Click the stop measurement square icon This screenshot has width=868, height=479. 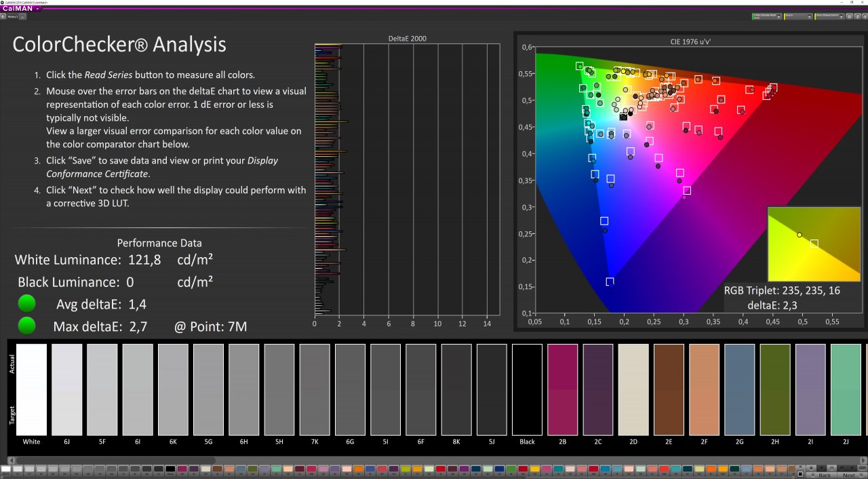tap(800, 474)
